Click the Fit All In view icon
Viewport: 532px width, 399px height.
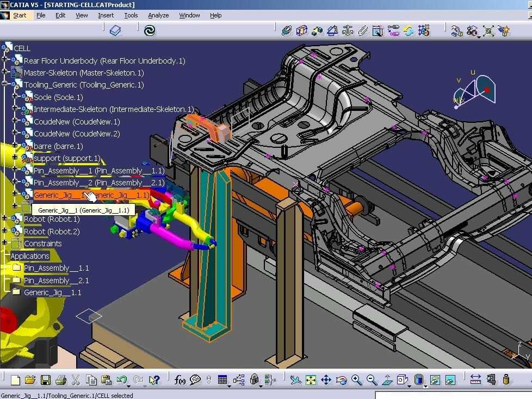(x=311, y=380)
